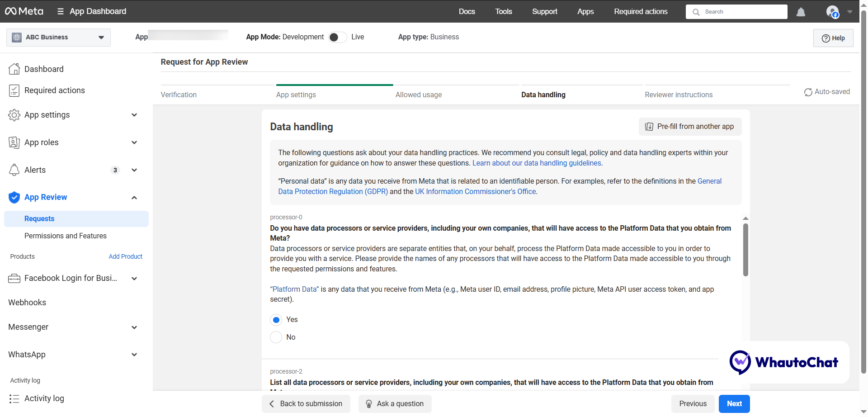Click the Dashboard house icon in the sidebar

[x=14, y=68]
